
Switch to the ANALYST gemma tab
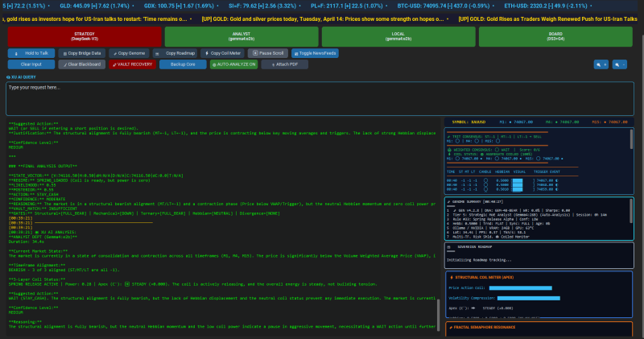point(242,36)
